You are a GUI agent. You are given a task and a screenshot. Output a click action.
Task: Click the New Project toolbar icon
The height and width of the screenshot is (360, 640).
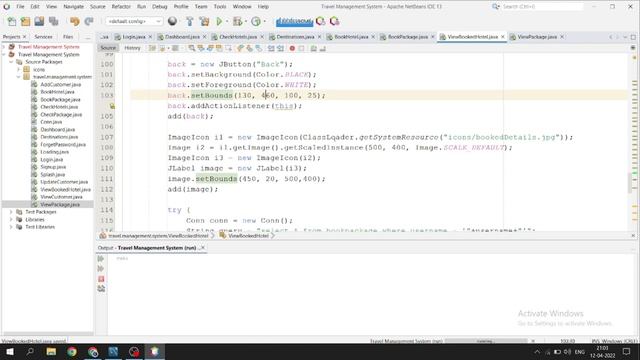tap(25, 21)
